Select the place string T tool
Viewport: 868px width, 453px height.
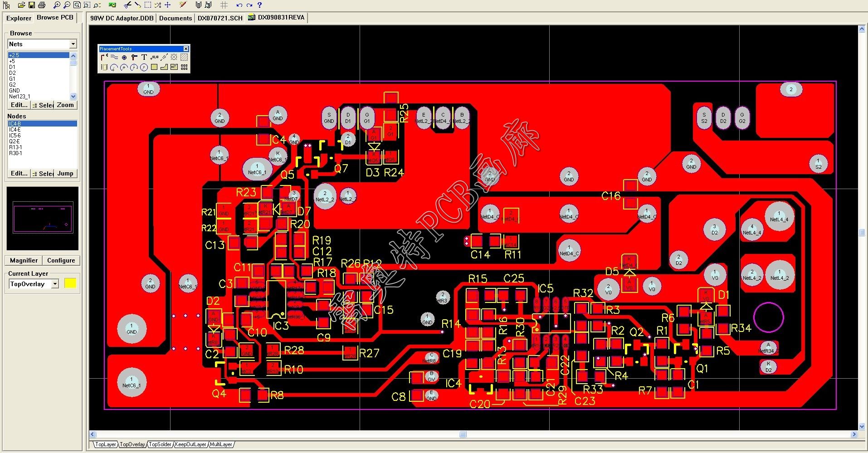tap(144, 57)
